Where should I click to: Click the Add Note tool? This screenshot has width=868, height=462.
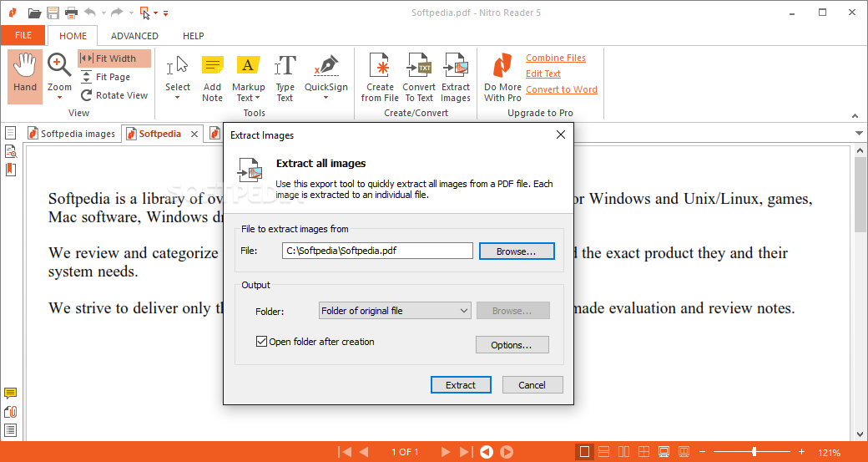(212, 78)
